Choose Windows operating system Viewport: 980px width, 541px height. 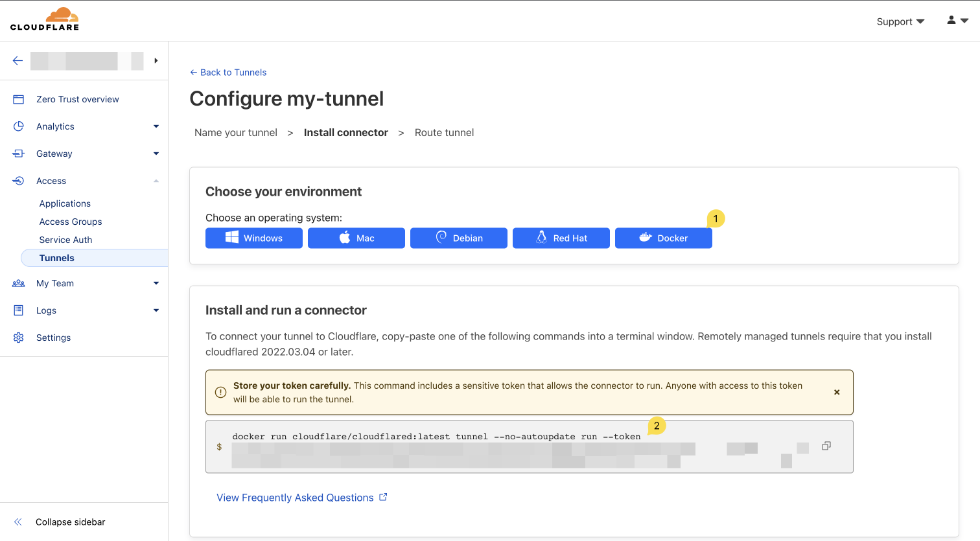click(x=254, y=238)
